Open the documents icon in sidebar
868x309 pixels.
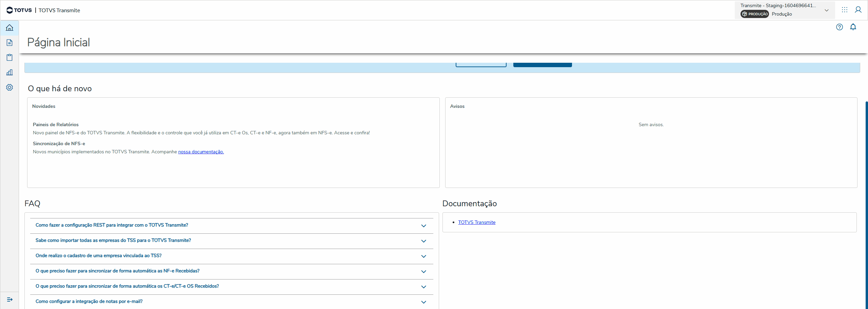9,42
